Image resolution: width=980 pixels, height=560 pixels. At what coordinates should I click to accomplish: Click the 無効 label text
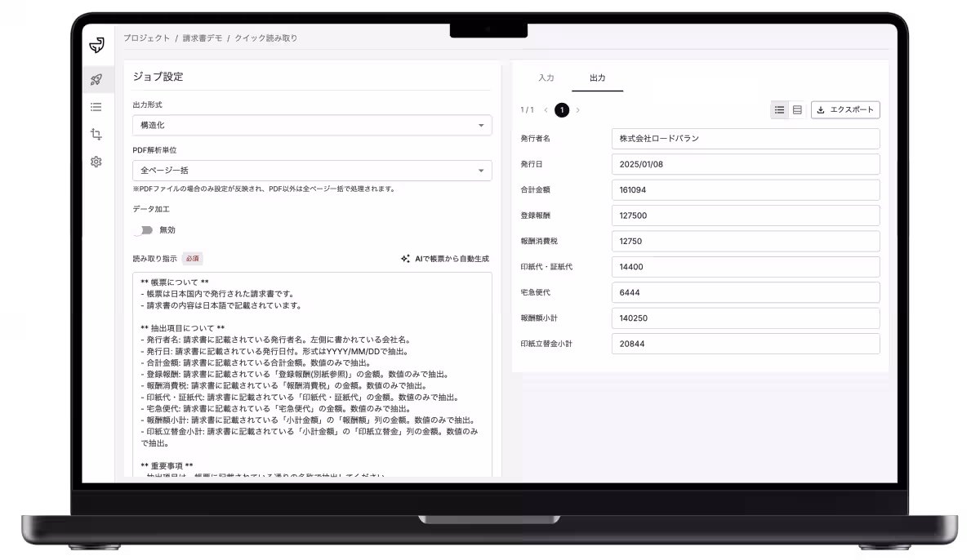pos(167,230)
